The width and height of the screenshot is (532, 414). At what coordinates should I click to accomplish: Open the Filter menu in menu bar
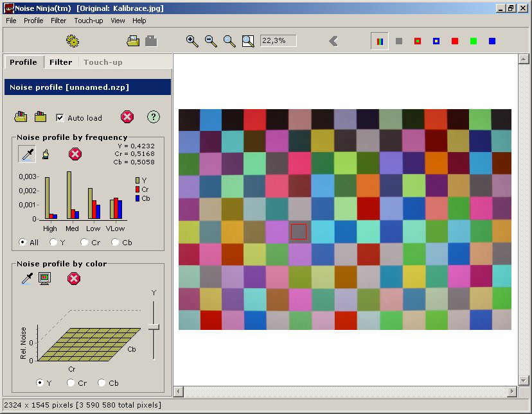coord(58,21)
